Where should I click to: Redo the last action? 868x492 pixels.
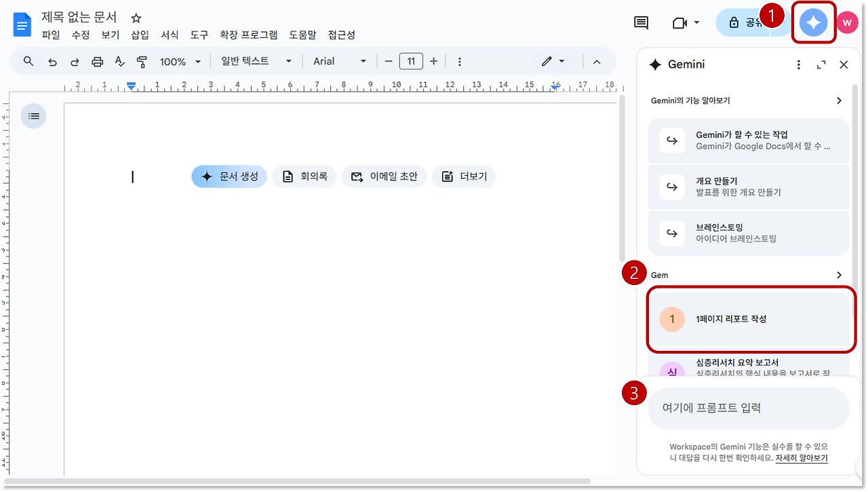click(75, 62)
